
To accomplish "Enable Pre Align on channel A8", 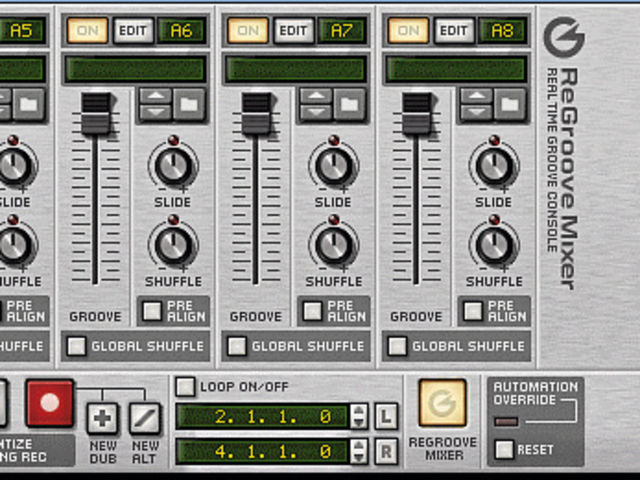I will coord(473,311).
